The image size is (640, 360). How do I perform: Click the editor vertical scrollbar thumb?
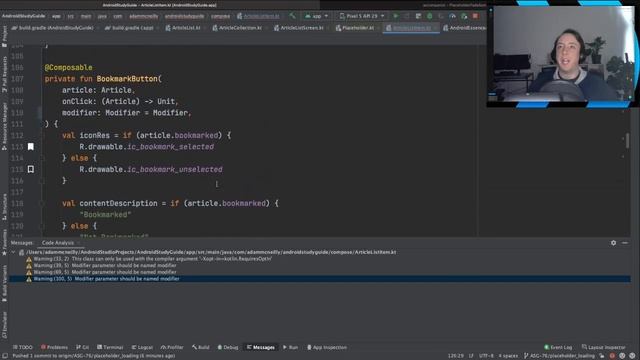pyautogui.click(x=627, y=141)
